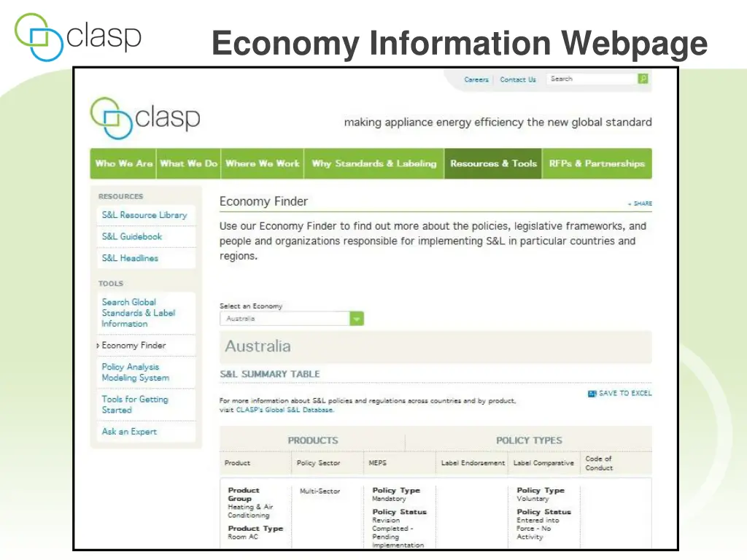Click the Heating & Air Conditioning text
747x560 pixels.
tap(251, 511)
